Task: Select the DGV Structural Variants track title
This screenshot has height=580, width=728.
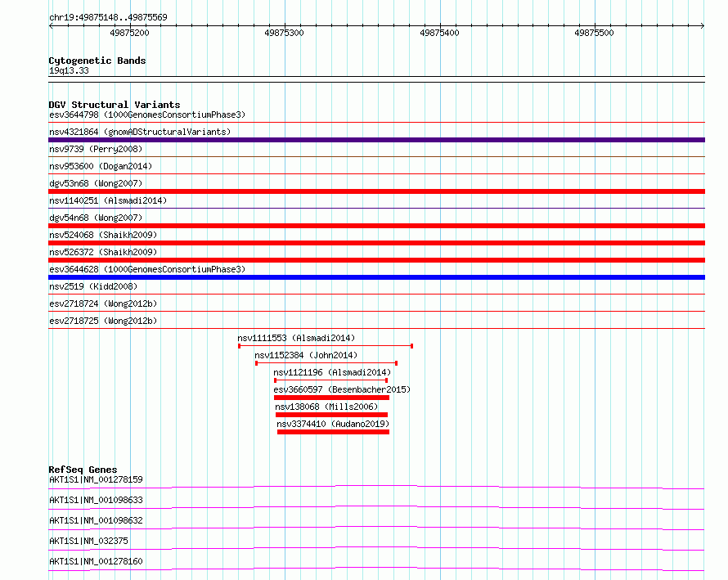Action: [x=115, y=105]
